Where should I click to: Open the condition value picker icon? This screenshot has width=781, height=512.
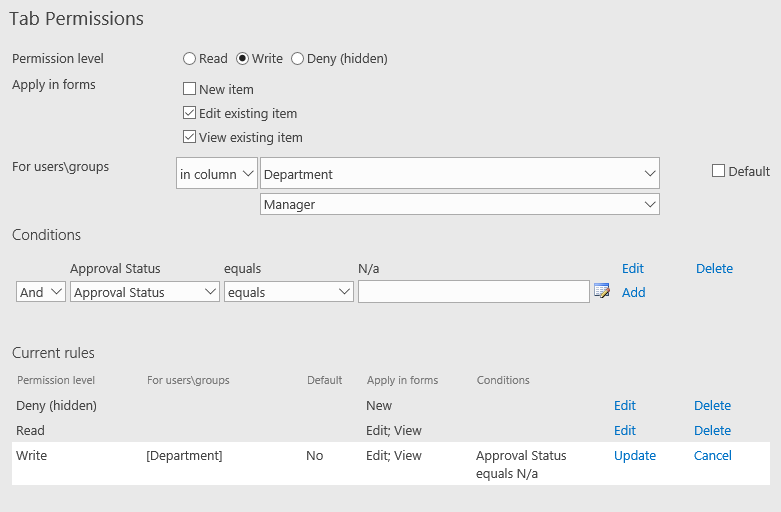602,291
